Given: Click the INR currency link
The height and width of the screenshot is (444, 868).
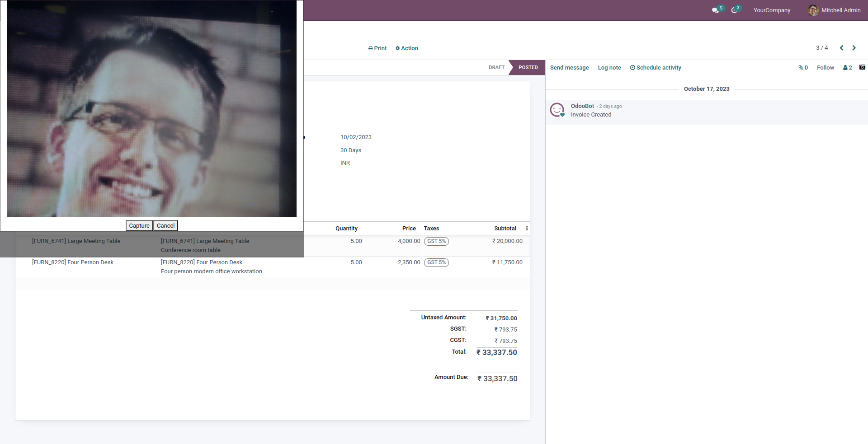Looking at the screenshot, I should click(x=345, y=163).
